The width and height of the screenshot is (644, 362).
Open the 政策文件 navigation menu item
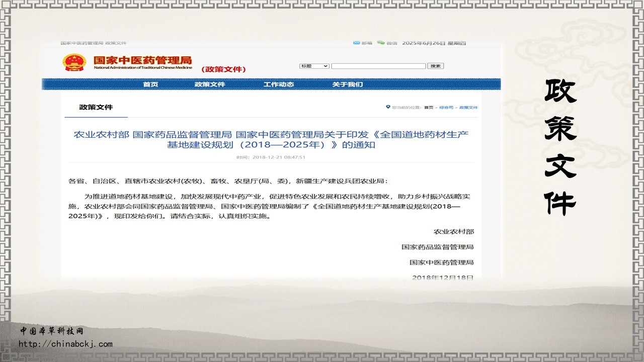click(x=210, y=84)
